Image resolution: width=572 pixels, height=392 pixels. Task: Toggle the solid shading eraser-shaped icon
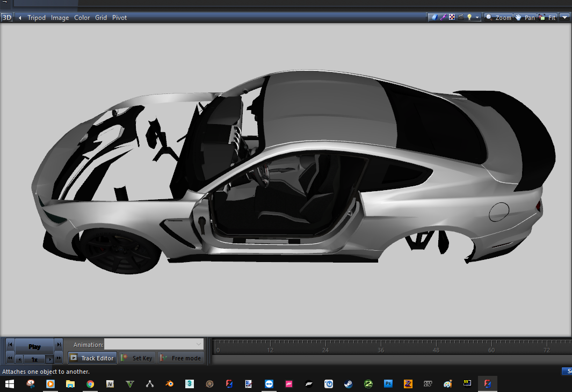coord(434,17)
